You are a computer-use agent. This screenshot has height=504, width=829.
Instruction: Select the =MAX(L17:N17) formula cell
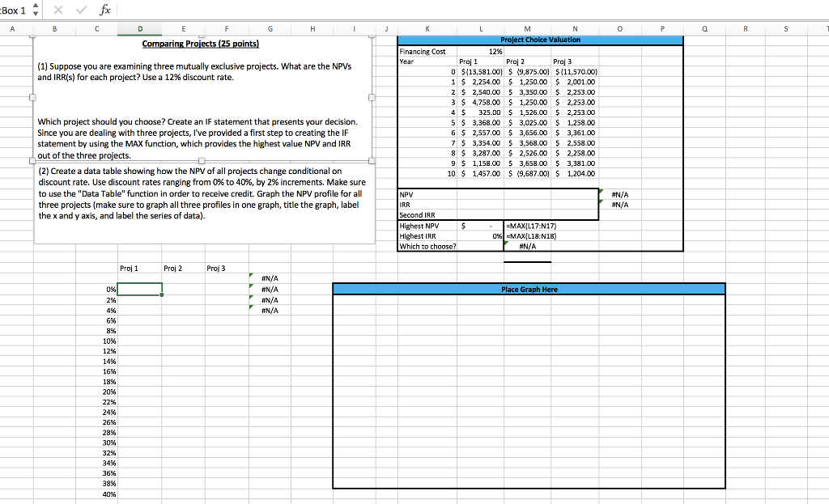[531, 227]
